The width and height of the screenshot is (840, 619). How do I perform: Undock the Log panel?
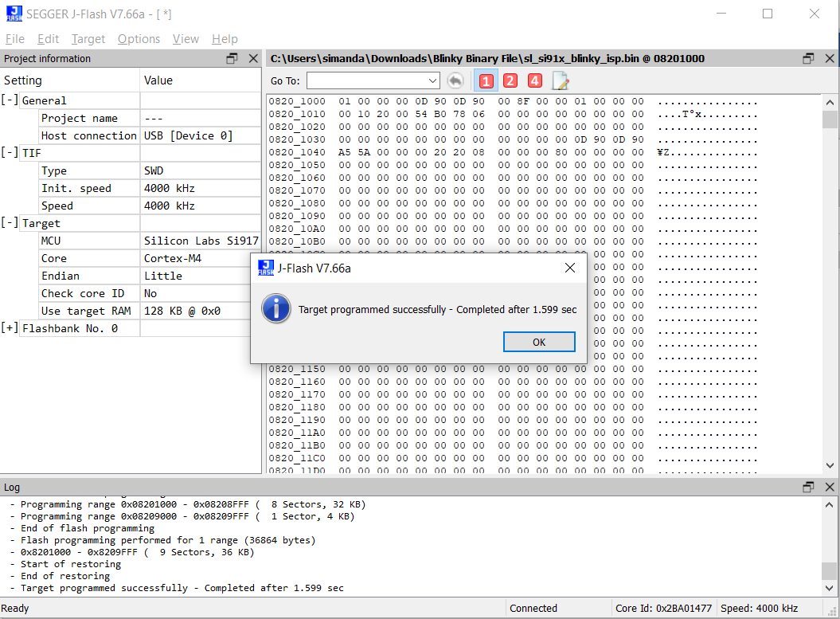point(808,487)
